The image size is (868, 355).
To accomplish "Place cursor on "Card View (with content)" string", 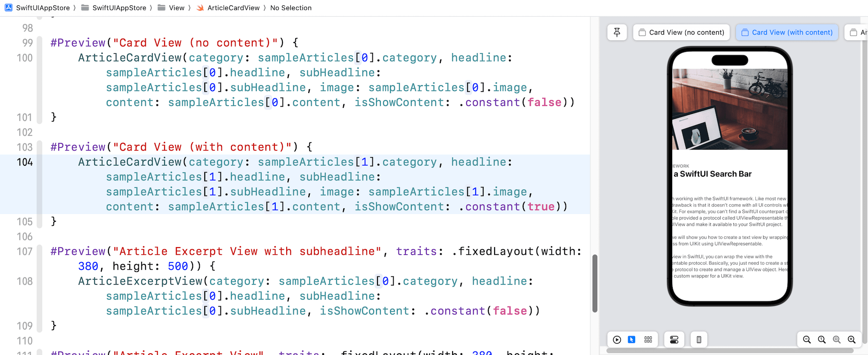I will click(x=202, y=147).
